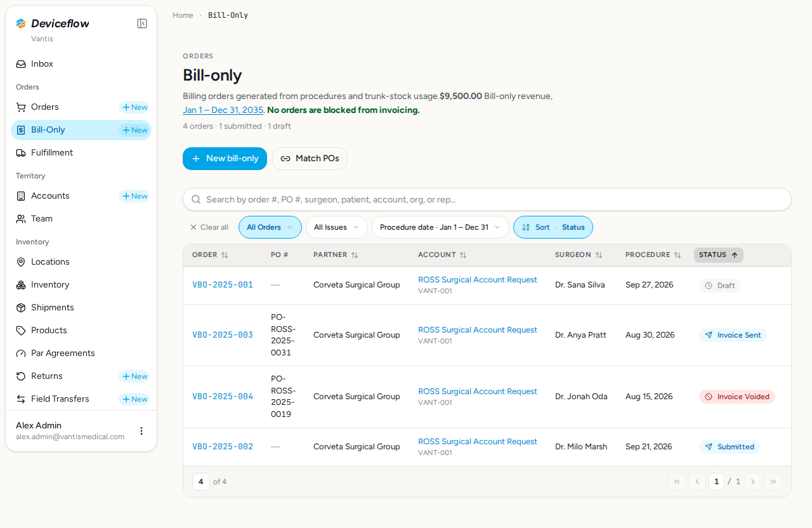Sort table by Partner column
The height and width of the screenshot is (528, 812).
pyautogui.click(x=336, y=255)
